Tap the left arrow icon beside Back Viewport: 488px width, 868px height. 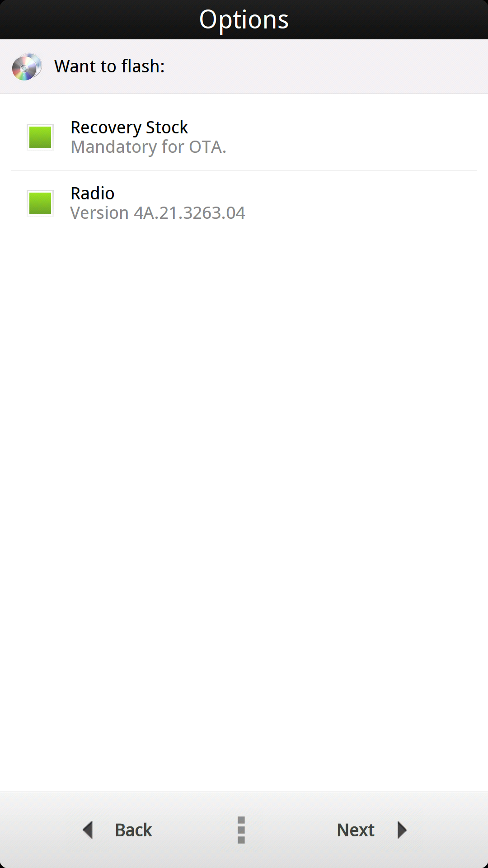[88, 830]
